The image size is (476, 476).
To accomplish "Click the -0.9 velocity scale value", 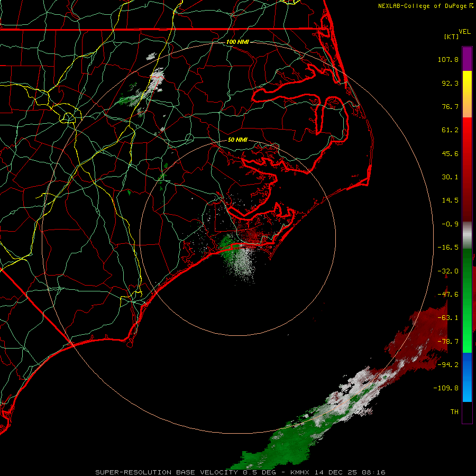I will pos(450,224).
